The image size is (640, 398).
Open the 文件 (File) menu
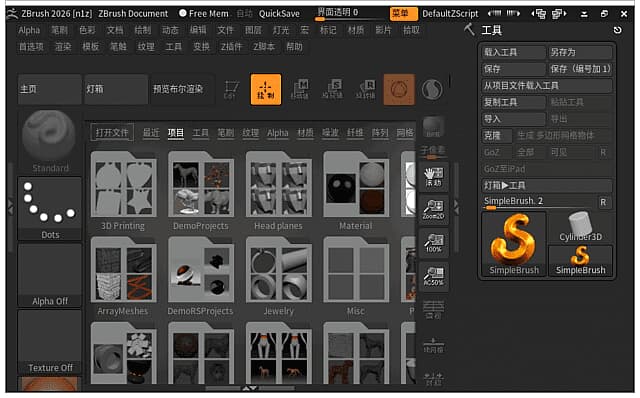point(225,30)
